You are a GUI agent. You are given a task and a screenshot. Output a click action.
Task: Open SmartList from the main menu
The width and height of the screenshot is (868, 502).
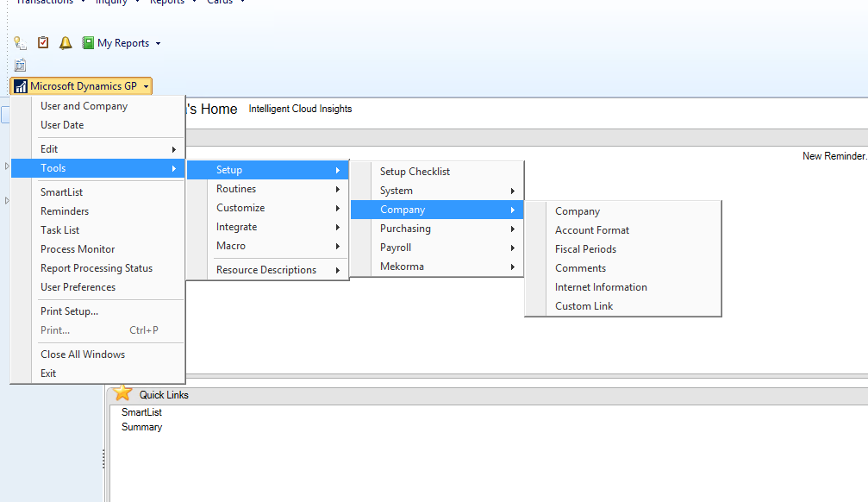click(98, 192)
